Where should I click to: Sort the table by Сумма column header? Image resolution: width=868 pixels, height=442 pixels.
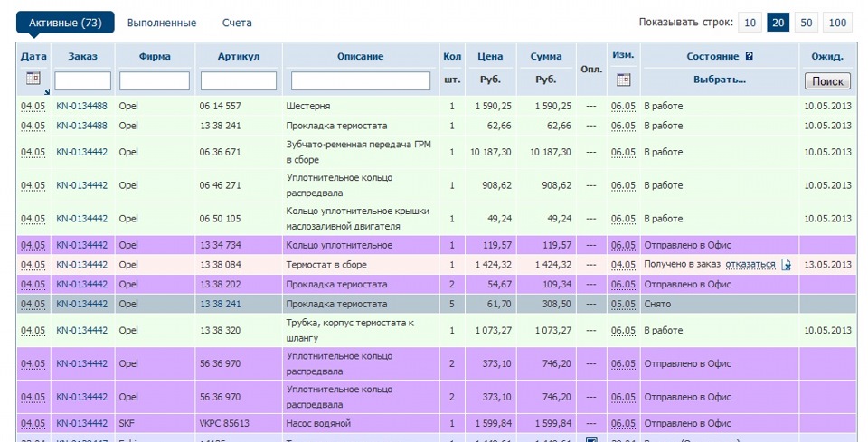pos(545,57)
